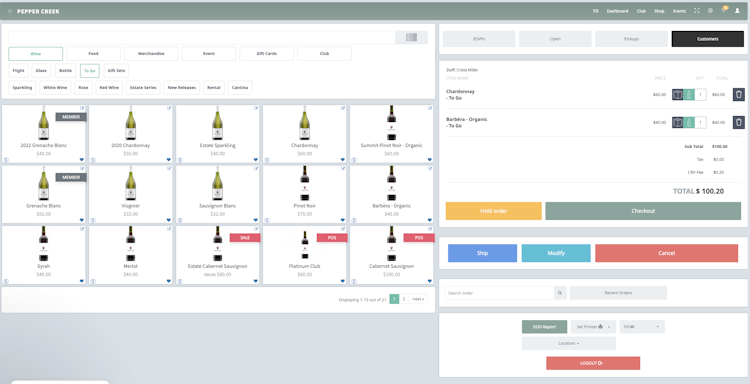Expand the Set Printer dropdown
The height and width of the screenshot is (384, 750).
click(593, 327)
